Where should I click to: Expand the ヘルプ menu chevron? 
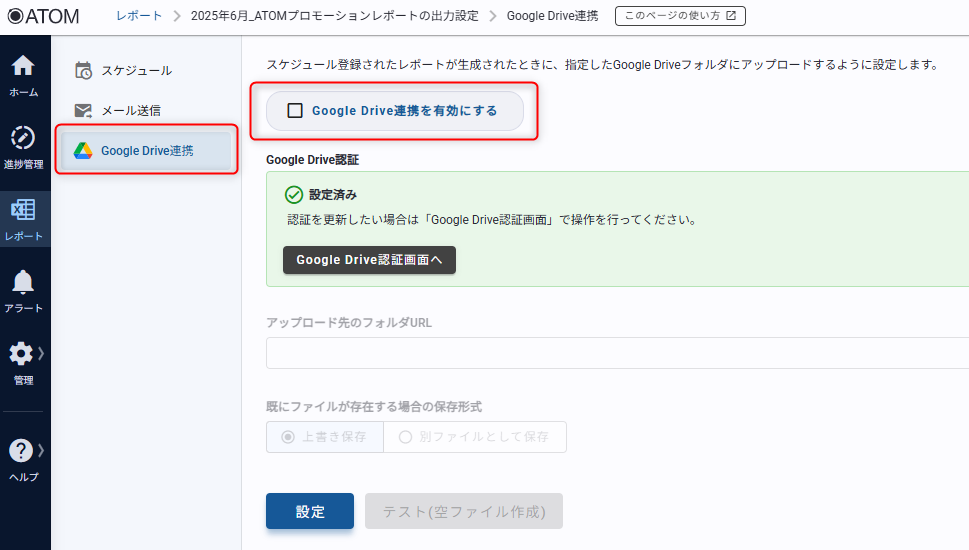41,450
